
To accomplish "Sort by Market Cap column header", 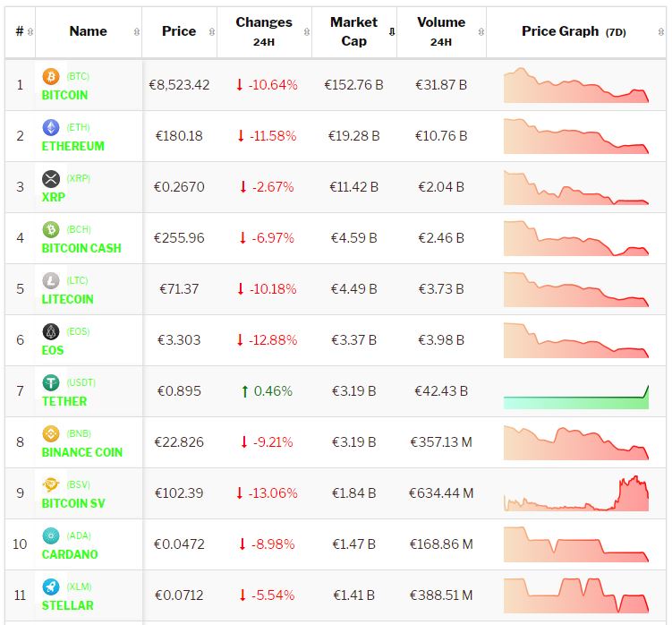I will pyautogui.click(x=353, y=31).
